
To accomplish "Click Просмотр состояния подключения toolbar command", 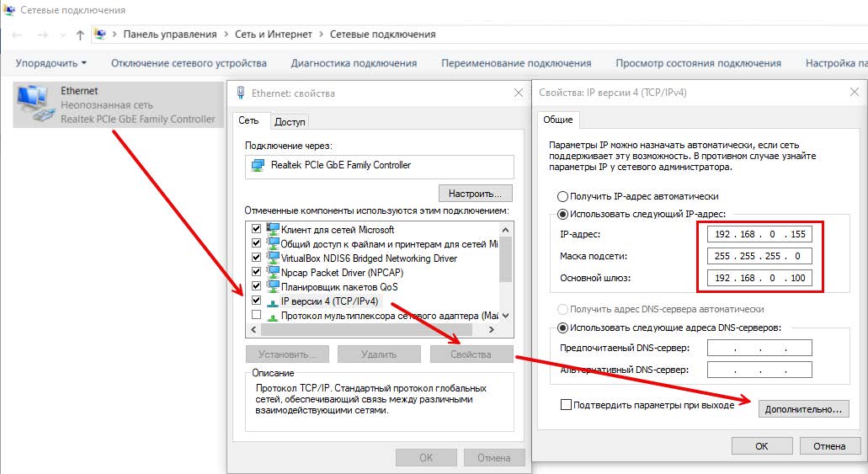I will click(x=698, y=63).
